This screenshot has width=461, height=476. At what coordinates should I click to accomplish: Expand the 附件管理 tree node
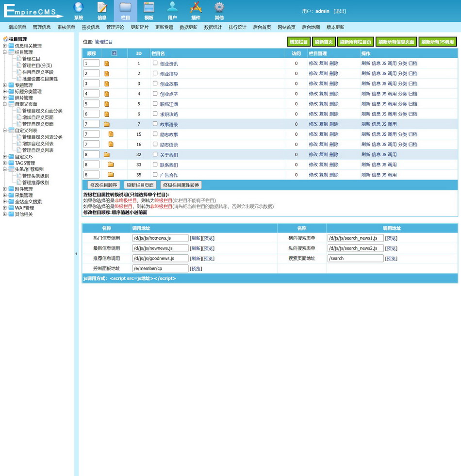(x=4, y=189)
